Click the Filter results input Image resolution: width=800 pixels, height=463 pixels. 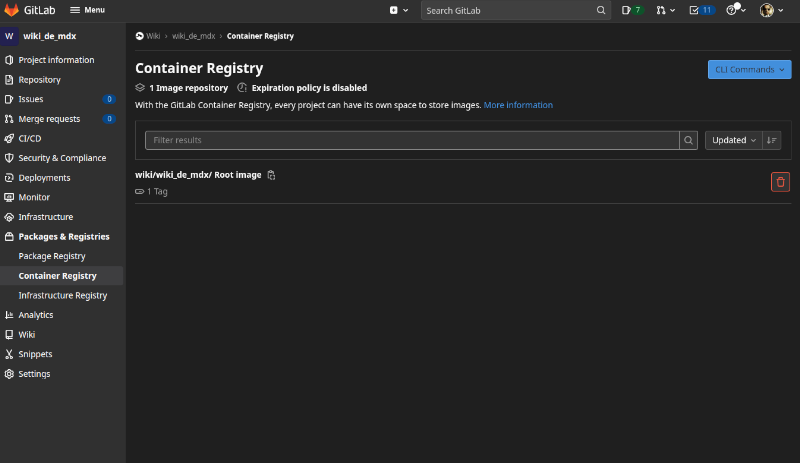(412, 140)
